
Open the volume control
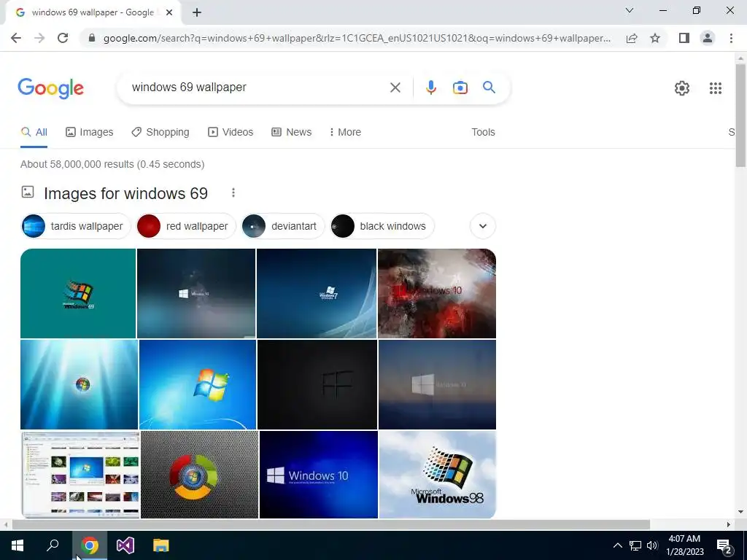click(652, 545)
